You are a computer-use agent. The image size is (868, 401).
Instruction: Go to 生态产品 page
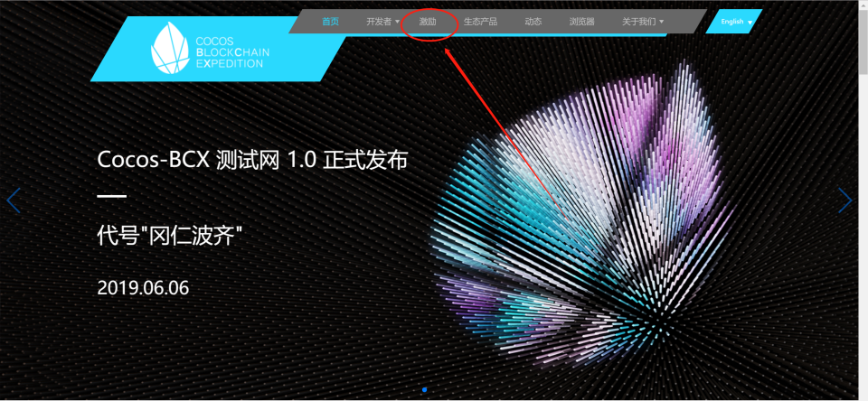click(x=480, y=22)
